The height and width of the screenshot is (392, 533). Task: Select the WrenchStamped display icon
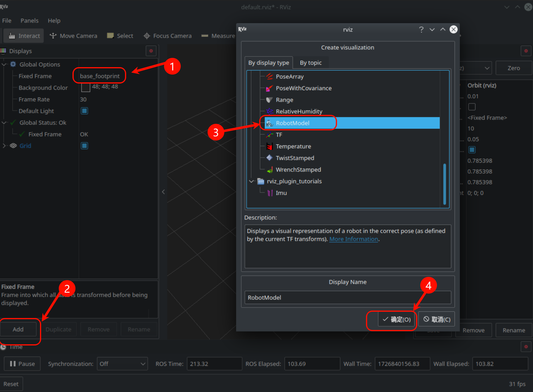click(x=270, y=170)
